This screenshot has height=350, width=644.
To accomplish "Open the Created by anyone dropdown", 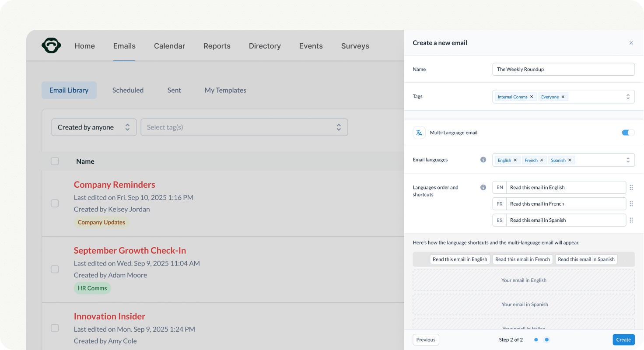I will (x=94, y=127).
